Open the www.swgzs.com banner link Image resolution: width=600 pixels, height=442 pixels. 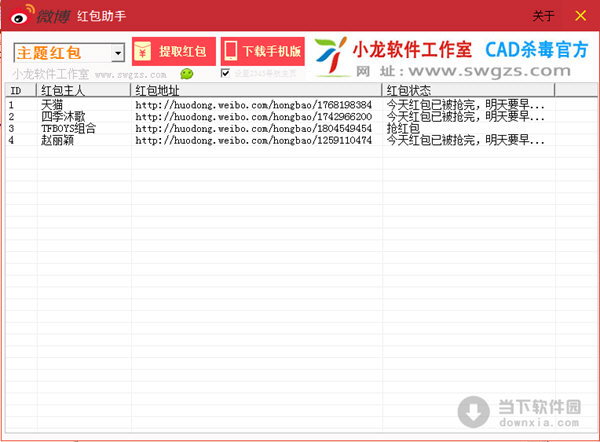(x=463, y=72)
